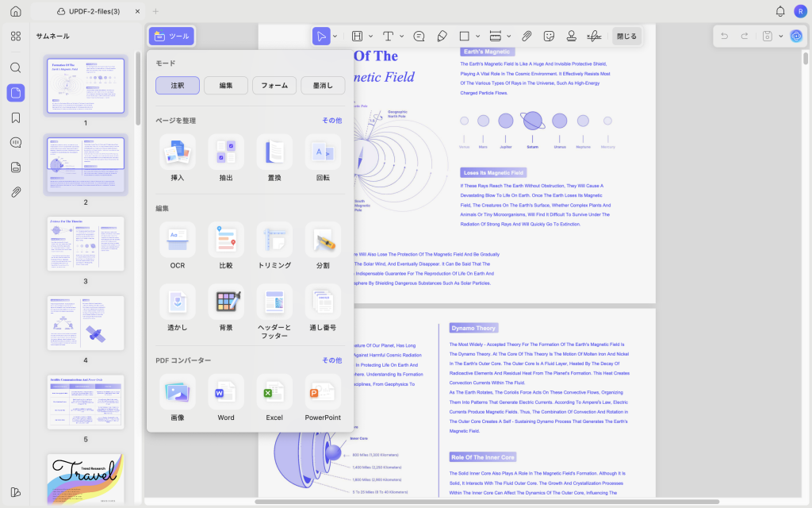Select the stamp tool in toolbar
This screenshot has width=812, height=508.
(571, 36)
